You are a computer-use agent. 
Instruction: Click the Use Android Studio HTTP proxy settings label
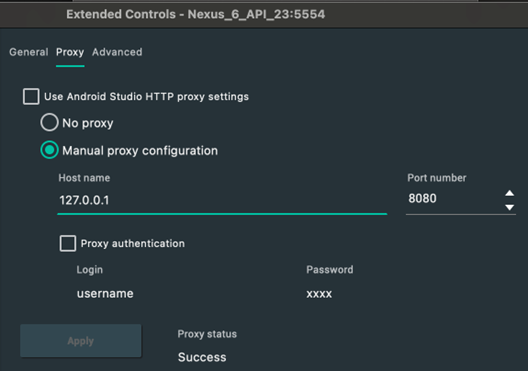pyautogui.click(x=146, y=97)
